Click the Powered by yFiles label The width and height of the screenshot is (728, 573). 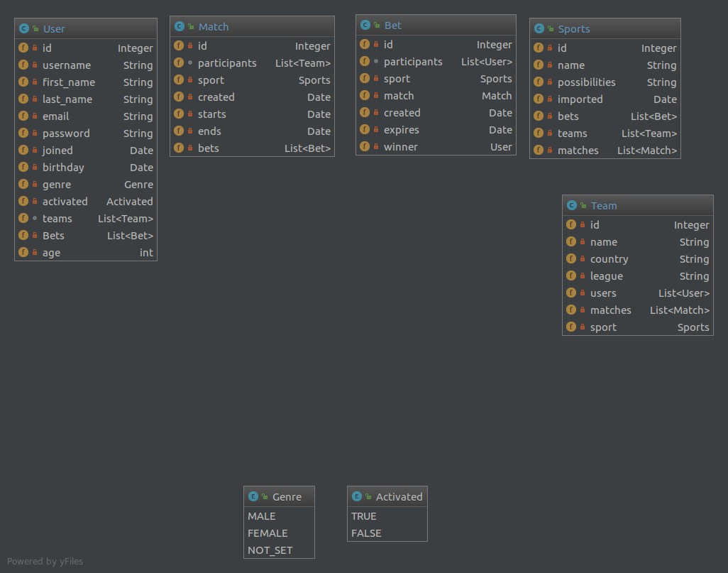point(45,562)
